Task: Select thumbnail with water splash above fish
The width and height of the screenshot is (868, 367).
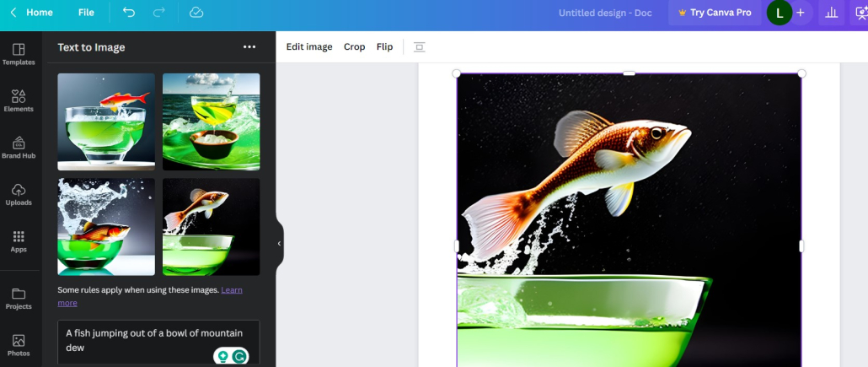Action: tap(106, 227)
